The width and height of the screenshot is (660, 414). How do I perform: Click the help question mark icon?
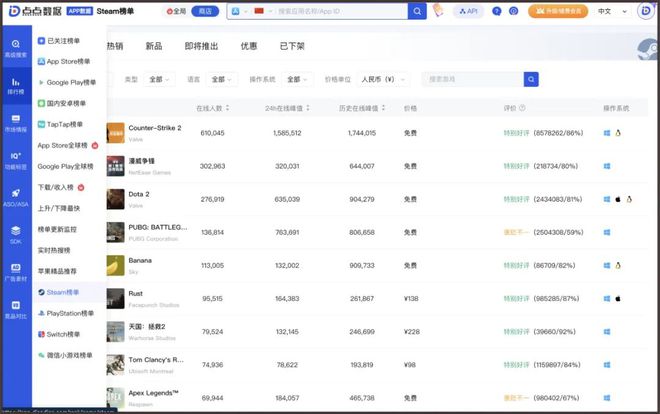pyautogui.click(x=497, y=11)
